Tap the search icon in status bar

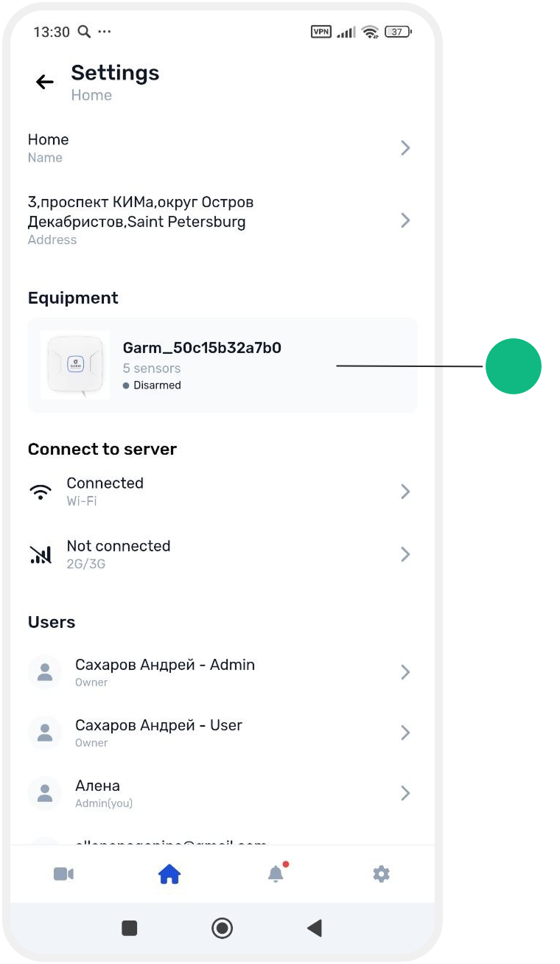[x=84, y=32]
